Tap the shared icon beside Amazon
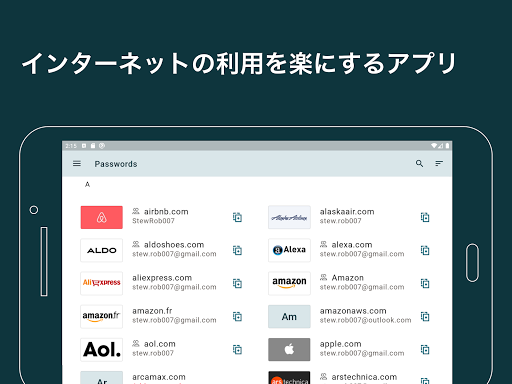The height and width of the screenshot is (384, 512). point(323,277)
